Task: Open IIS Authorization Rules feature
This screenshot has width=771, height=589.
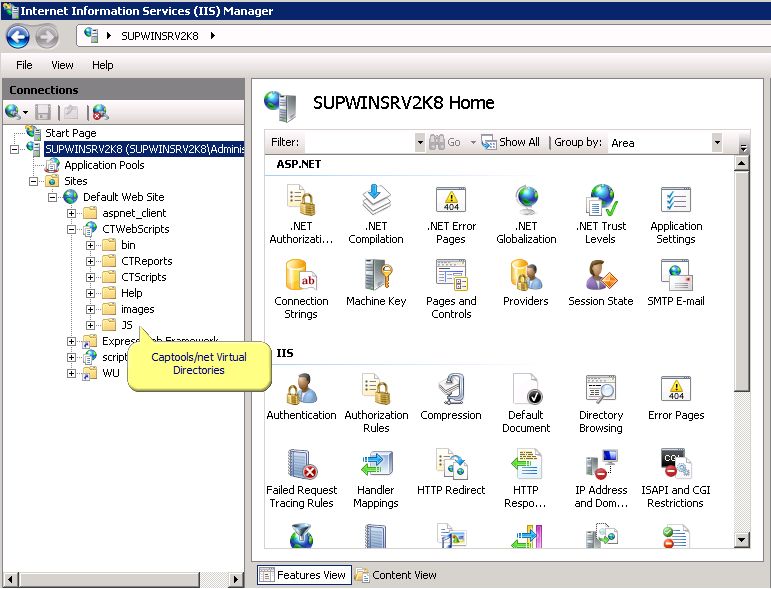Action: 376,403
